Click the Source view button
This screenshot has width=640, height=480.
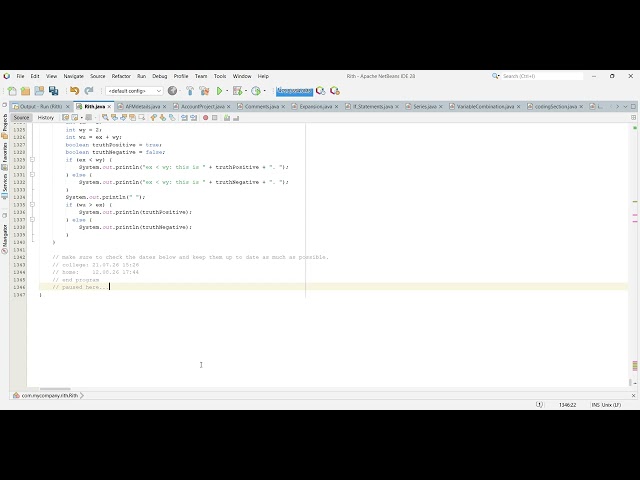point(21,118)
